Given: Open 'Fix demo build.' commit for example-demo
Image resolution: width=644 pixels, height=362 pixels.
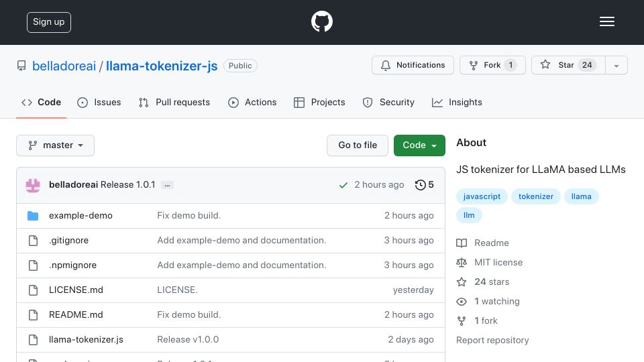Looking at the screenshot, I should point(189,215).
